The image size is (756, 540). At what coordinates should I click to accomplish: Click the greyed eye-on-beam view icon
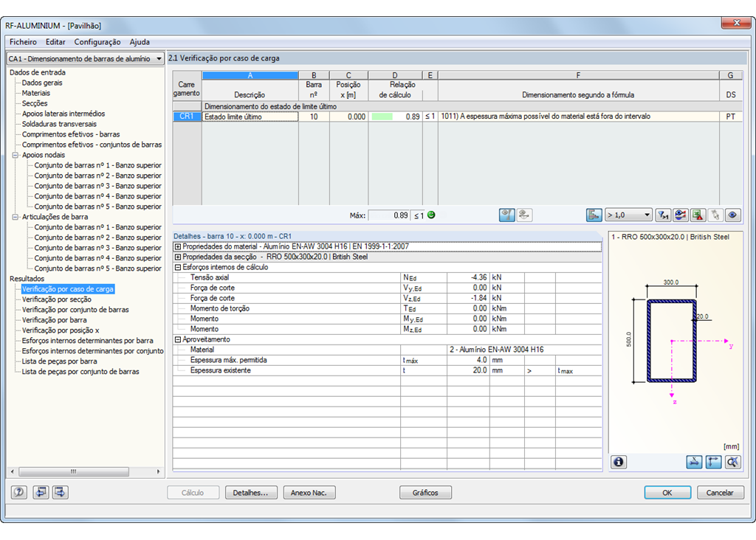click(524, 215)
